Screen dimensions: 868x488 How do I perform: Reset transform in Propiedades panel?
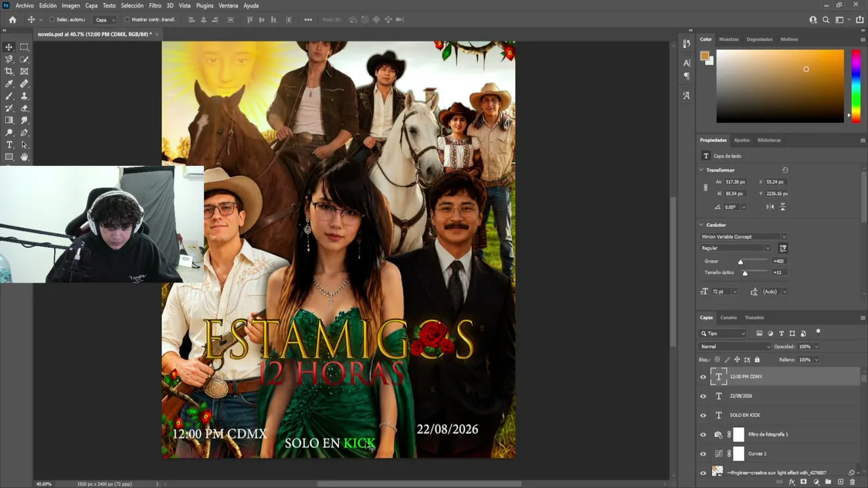(x=785, y=170)
